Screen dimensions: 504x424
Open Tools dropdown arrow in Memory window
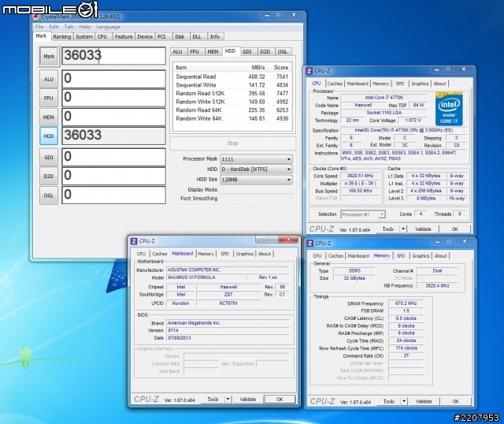tap(404, 401)
